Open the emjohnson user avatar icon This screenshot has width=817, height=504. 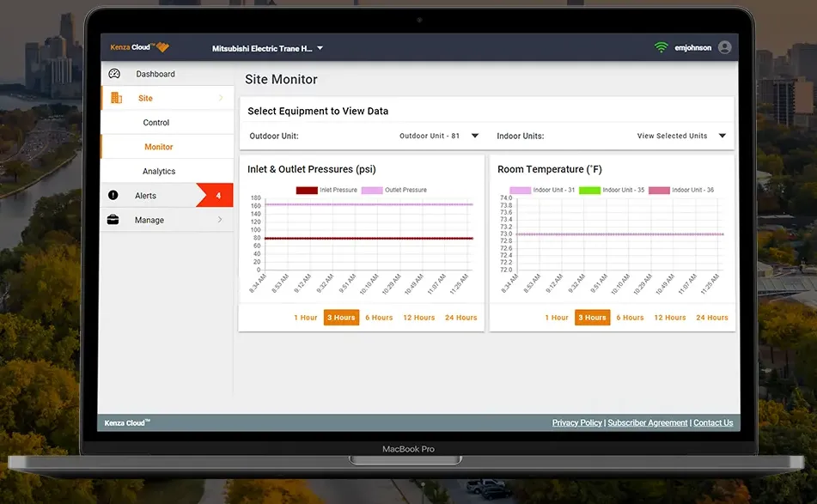coord(725,47)
